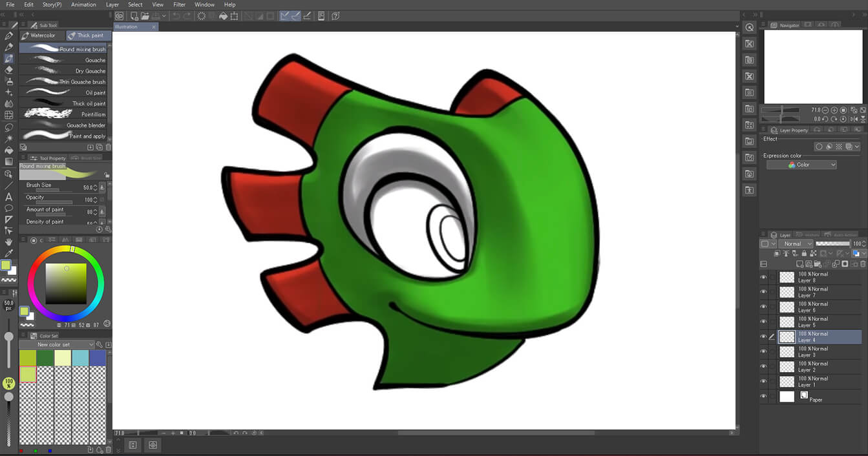This screenshot has height=456, width=868.
Task: Click the Delete Layer trash icon
Action: coord(862,264)
